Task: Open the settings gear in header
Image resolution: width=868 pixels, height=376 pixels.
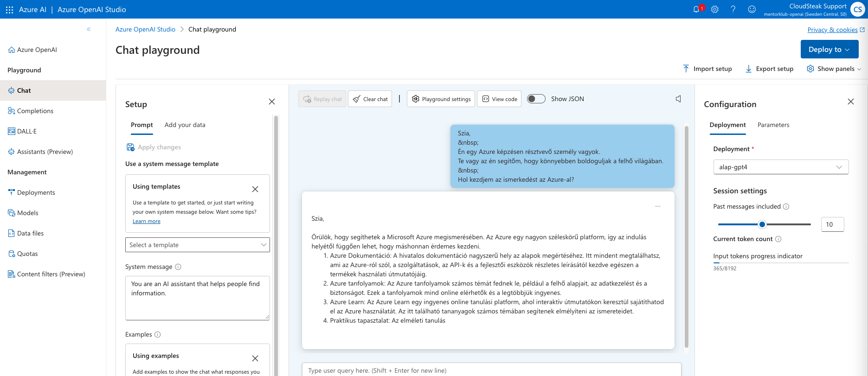Action: pos(715,9)
